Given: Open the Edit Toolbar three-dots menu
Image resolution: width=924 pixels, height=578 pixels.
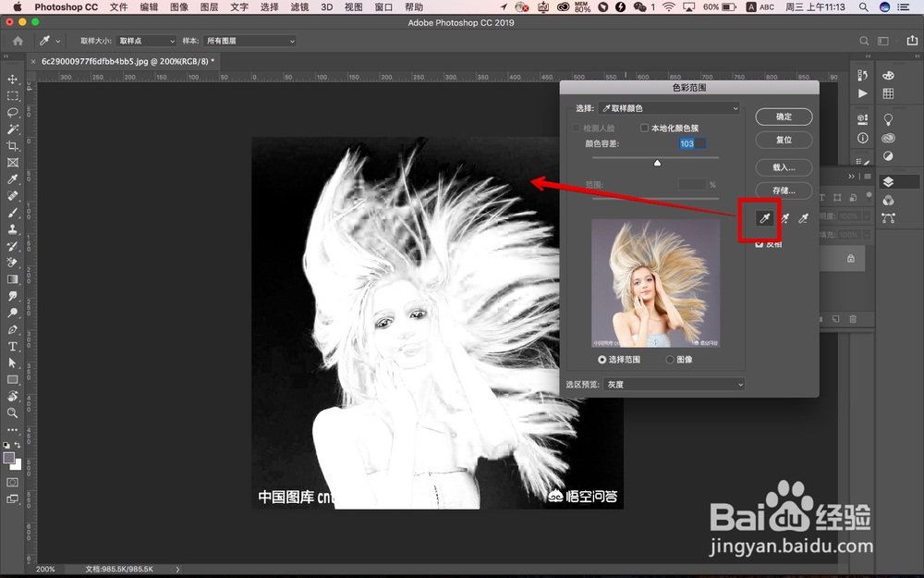Looking at the screenshot, I should 12,430.
